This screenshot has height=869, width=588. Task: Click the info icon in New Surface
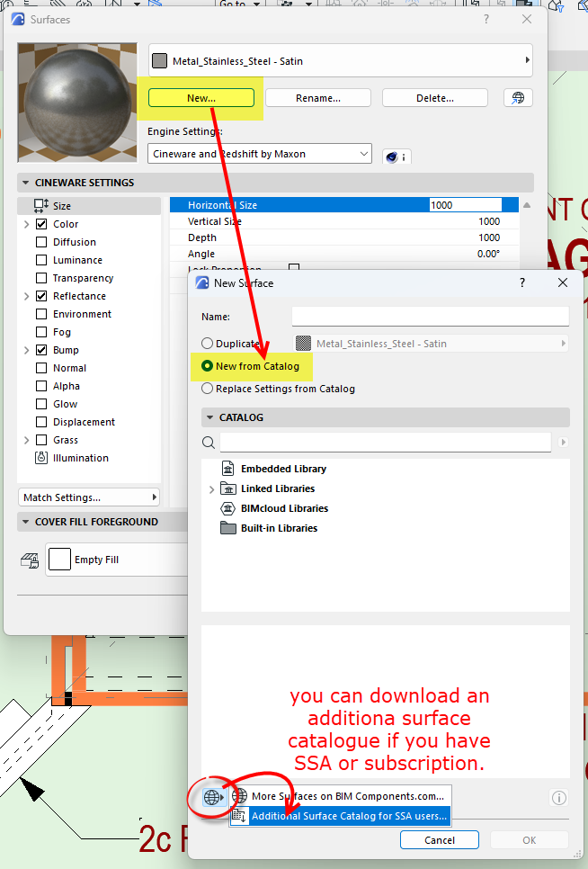point(559,798)
